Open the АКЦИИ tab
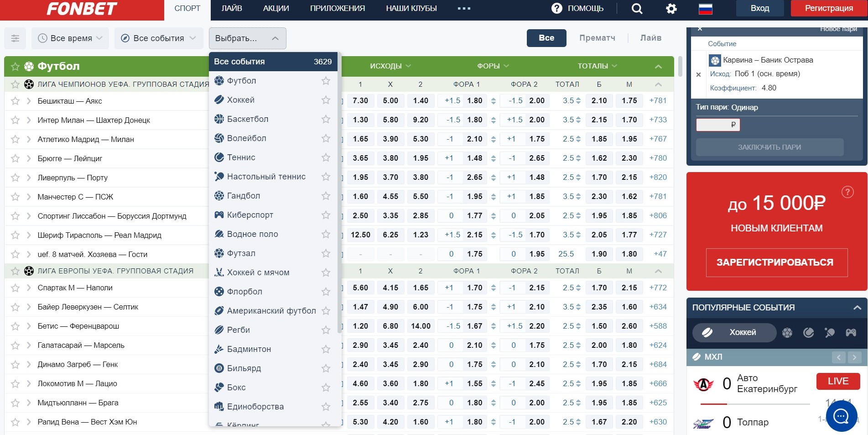This screenshot has height=435, width=868. click(x=276, y=8)
